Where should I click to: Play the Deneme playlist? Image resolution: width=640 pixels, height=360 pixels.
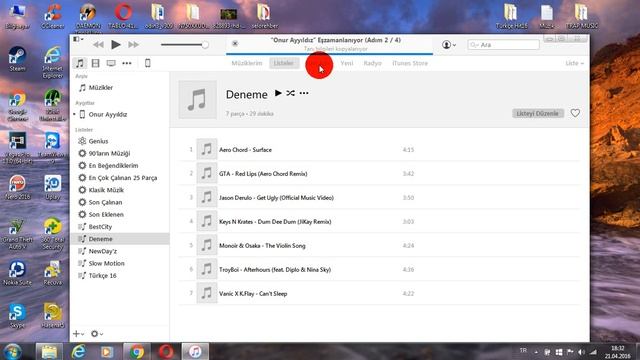coord(278,93)
